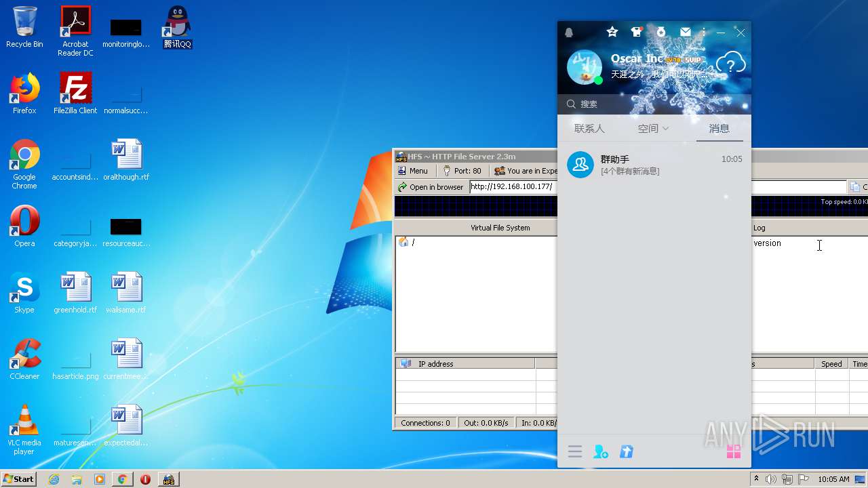Select oralthough.rtf file on desktop
This screenshot has height=488, width=868.
[x=126, y=160]
